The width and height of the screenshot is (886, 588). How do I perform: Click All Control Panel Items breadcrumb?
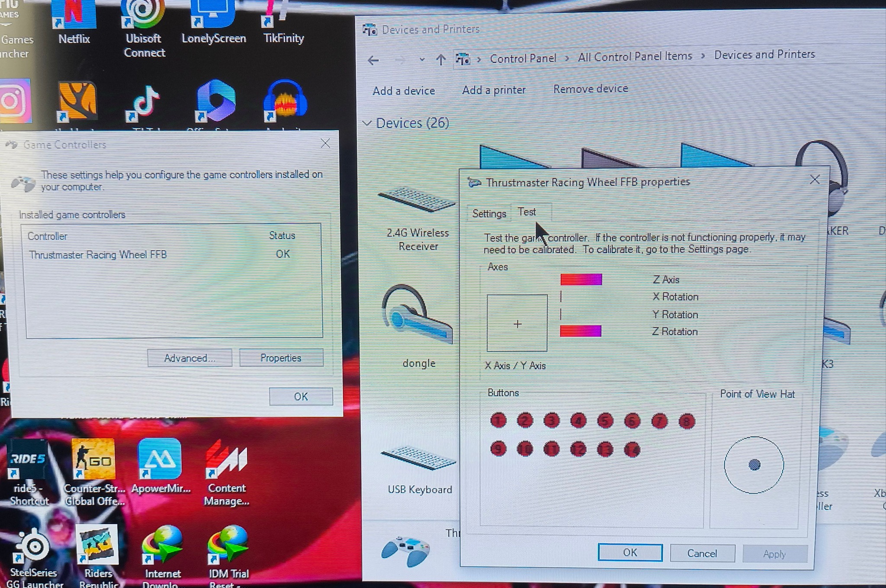point(635,57)
